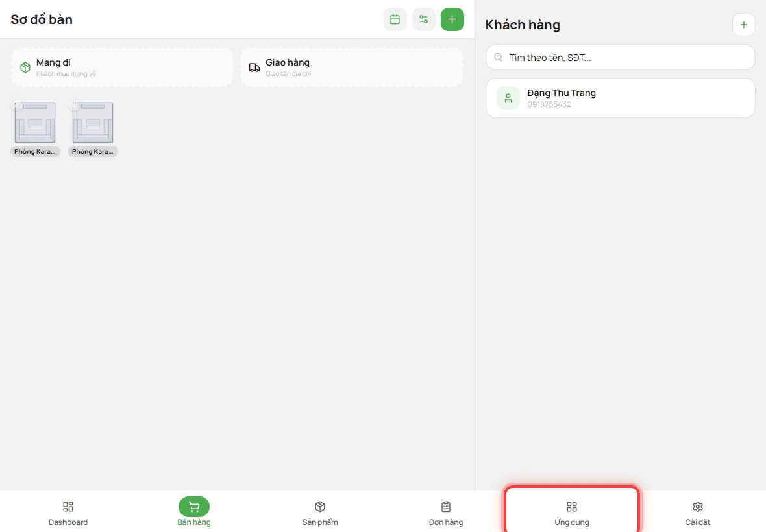Image resolution: width=766 pixels, height=532 pixels.
Task: Focus the customer search field
Action: click(620, 58)
